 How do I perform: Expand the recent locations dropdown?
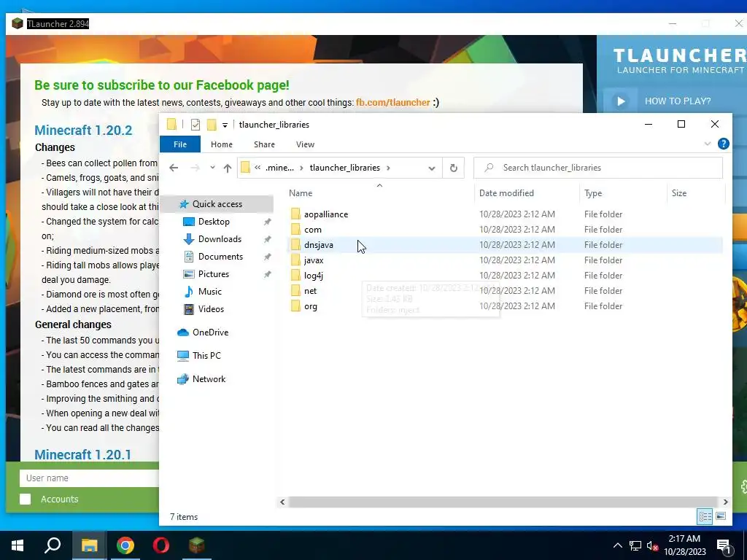coord(212,168)
